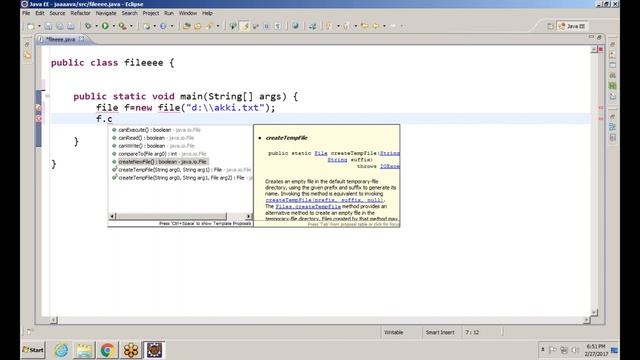Open the Run configurations dropdown arrow

(x=113, y=26)
